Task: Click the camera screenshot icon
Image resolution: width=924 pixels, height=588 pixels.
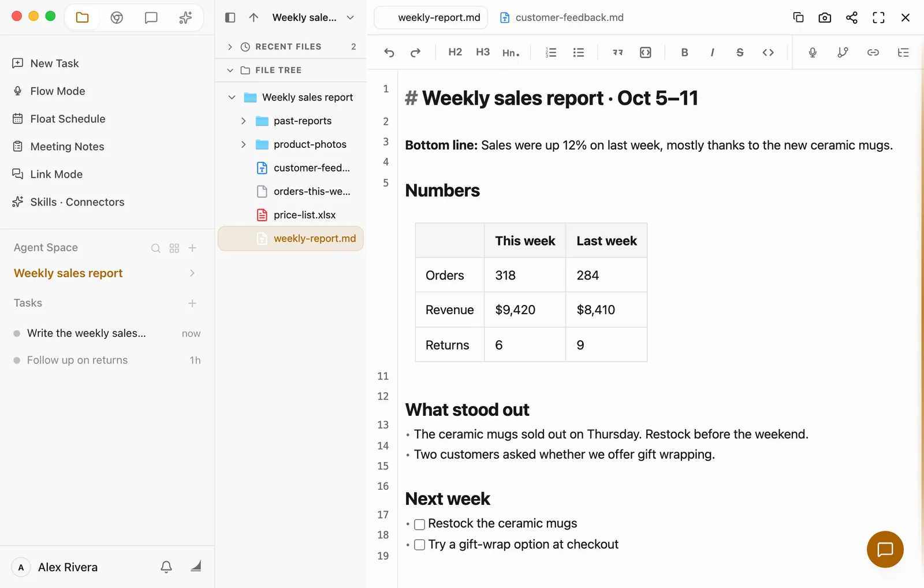Action: [825, 17]
